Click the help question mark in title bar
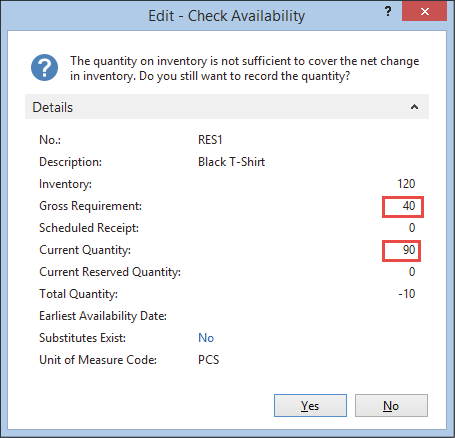455x438 pixels. 388,12
